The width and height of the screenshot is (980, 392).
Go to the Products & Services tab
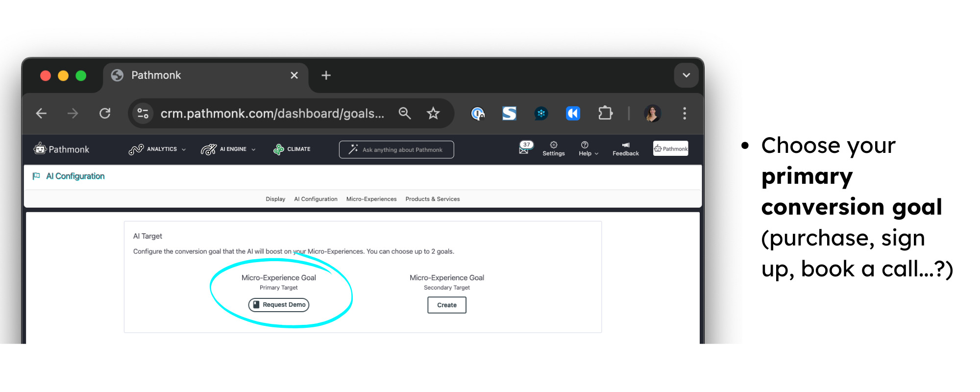(432, 199)
